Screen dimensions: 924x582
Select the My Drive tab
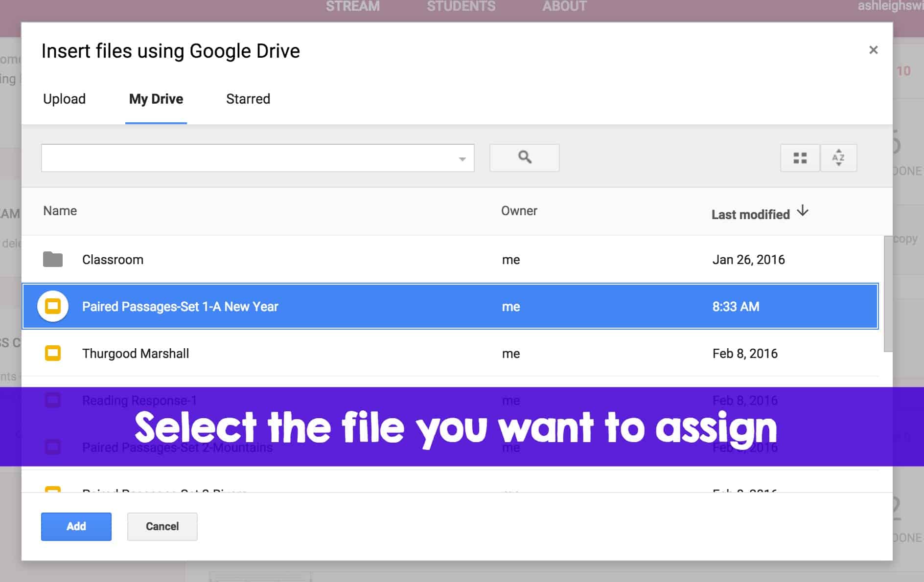point(156,99)
